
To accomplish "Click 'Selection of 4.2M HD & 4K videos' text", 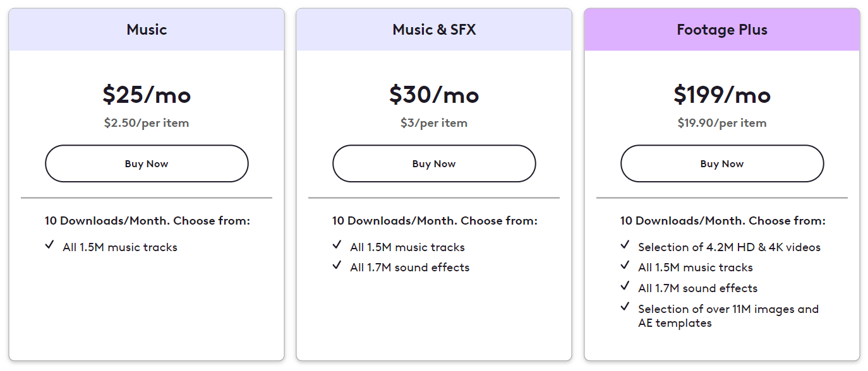I will click(729, 247).
